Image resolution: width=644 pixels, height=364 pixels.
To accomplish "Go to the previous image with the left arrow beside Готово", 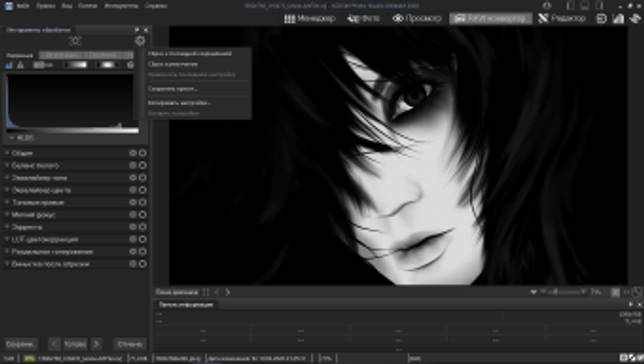I will tap(54, 344).
